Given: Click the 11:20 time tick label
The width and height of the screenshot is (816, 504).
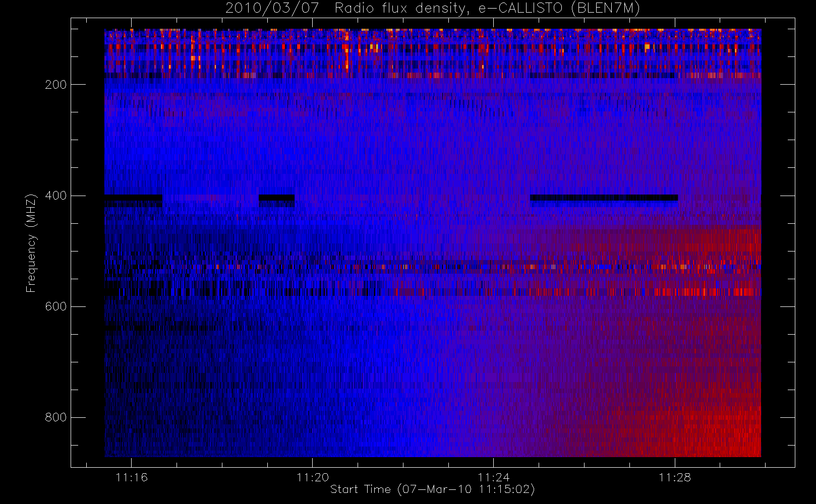Looking at the screenshot, I should [x=313, y=477].
